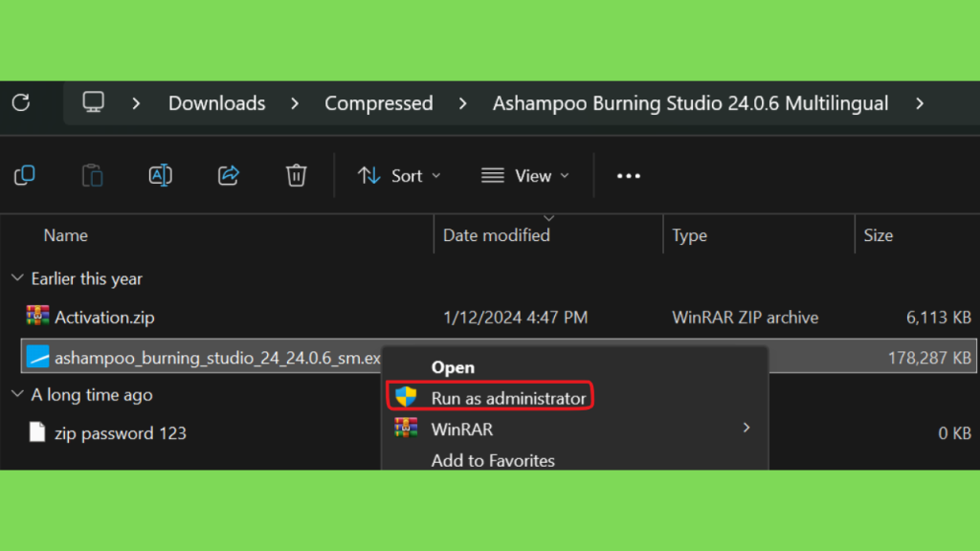
Task: Open the See more ellipsis menu
Action: click(629, 176)
